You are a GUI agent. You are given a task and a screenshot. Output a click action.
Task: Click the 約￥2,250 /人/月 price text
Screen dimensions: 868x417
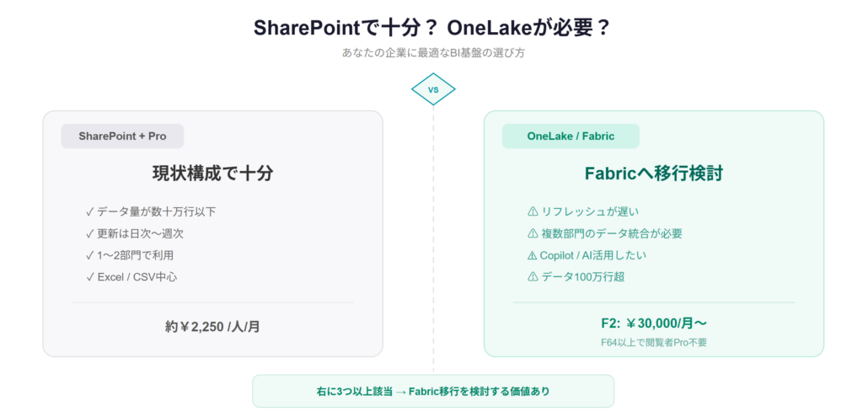click(x=212, y=327)
